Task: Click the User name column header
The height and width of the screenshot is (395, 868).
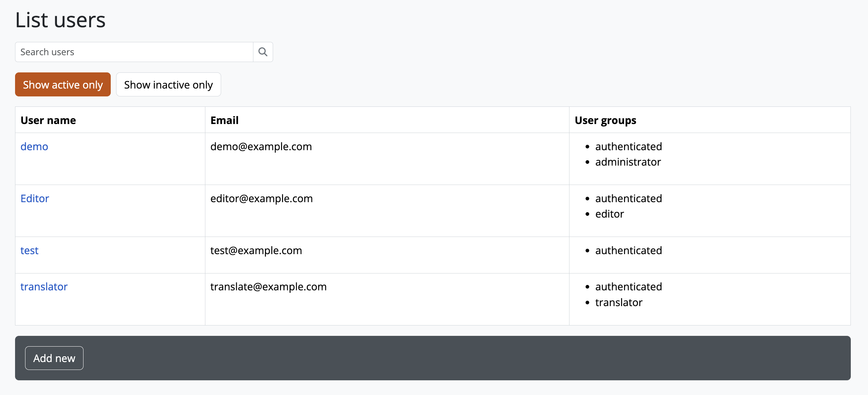Action: (x=48, y=120)
